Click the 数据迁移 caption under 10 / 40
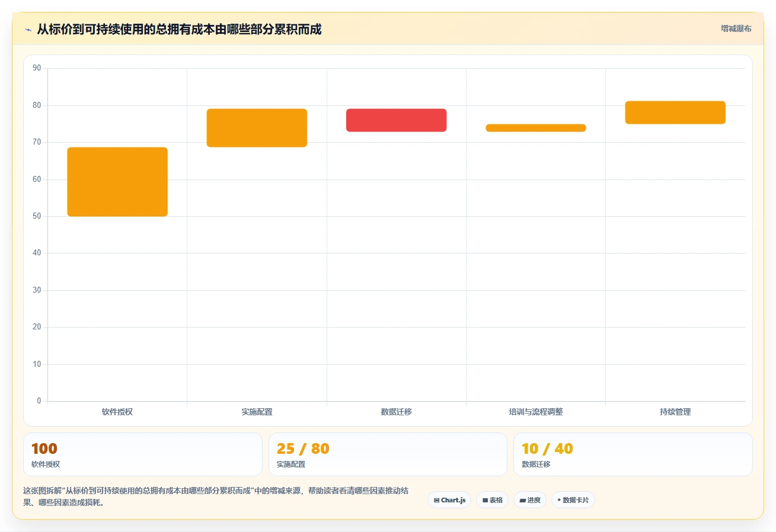776x532 pixels. pos(536,464)
